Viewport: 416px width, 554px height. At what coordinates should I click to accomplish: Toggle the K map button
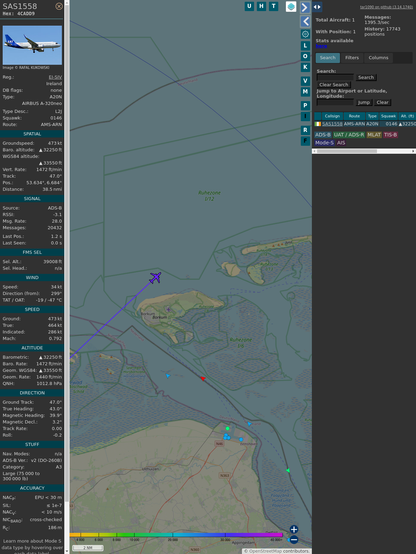click(305, 67)
